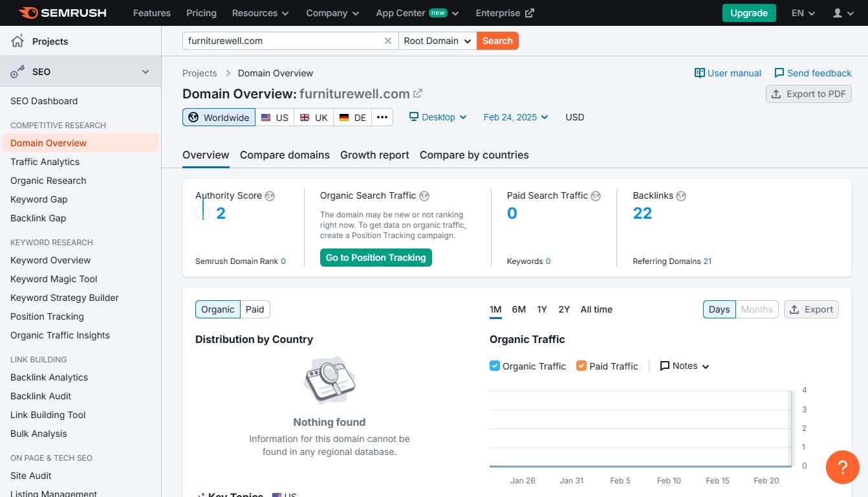Image resolution: width=868 pixels, height=497 pixels.
Task: Select the UK flag database
Action: (314, 117)
